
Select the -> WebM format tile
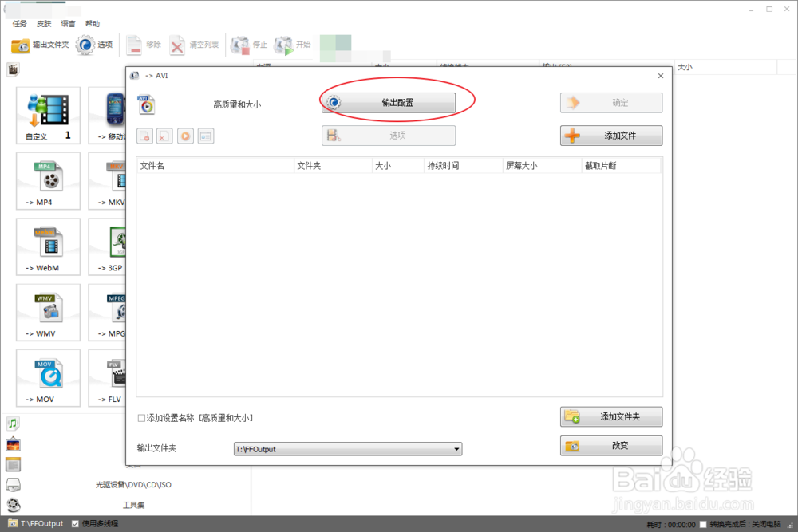[49, 246]
